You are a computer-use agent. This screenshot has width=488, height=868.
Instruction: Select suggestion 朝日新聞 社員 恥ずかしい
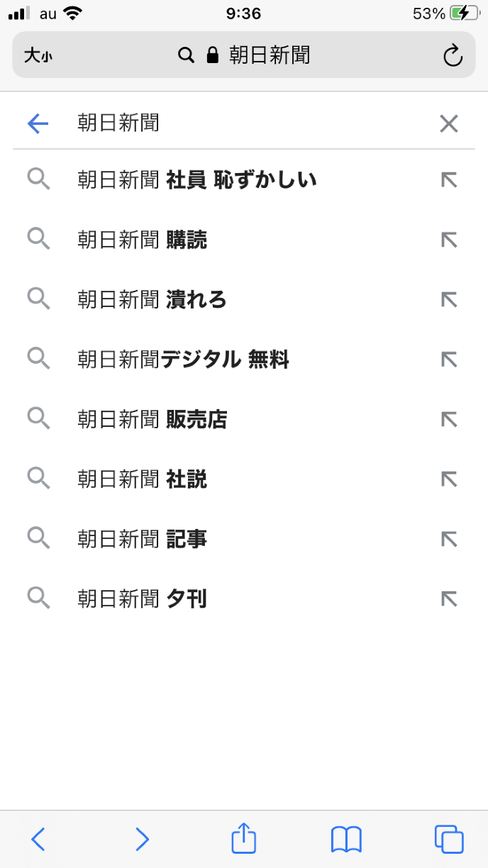pyautogui.click(x=197, y=180)
